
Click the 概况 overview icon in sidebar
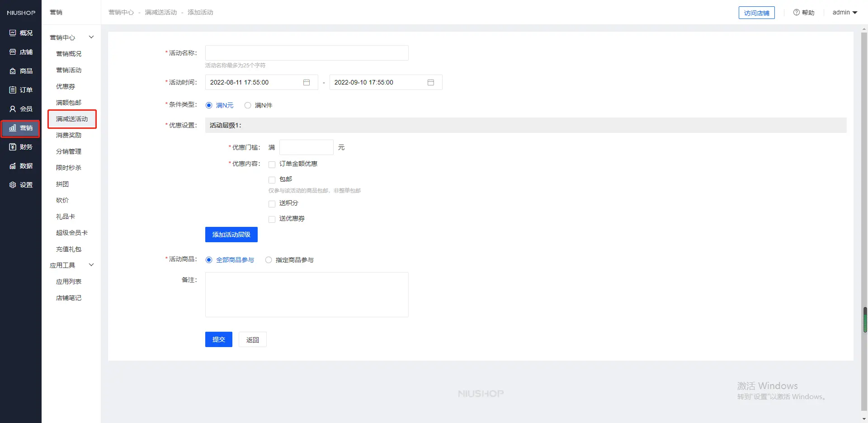(x=13, y=33)
